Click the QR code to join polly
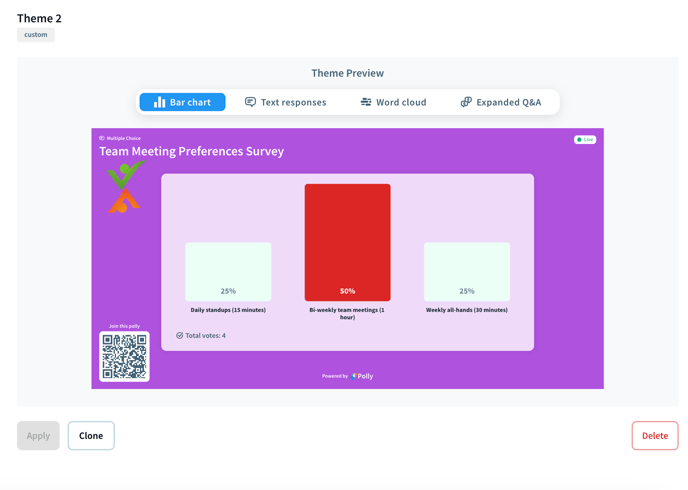Screen dimensions: 688x490 (124, 356)
